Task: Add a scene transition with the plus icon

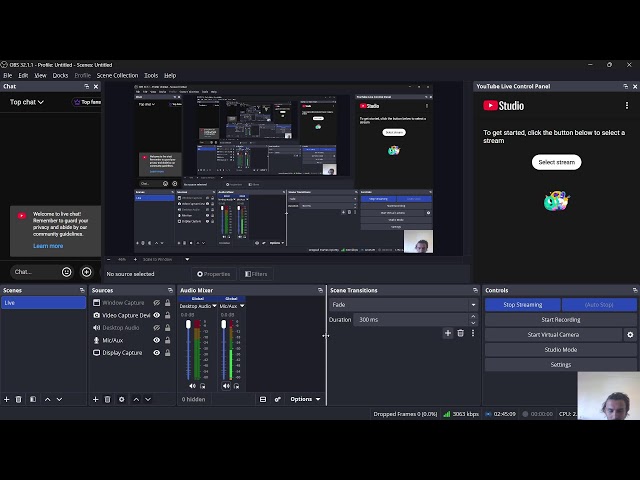Action: (448, 333)
